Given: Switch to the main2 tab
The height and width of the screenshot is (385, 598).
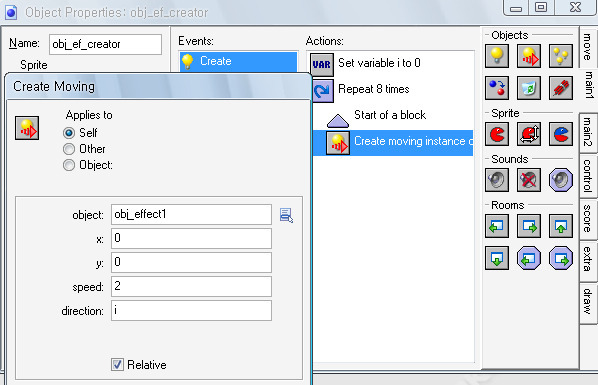Looking at the screenshot, I should tap(587, 132).
